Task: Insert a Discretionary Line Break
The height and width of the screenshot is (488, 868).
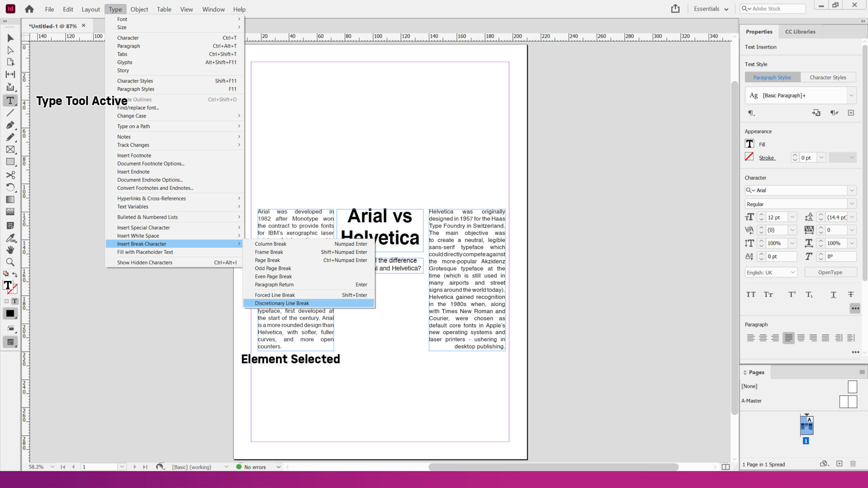Action: (282, 303)
